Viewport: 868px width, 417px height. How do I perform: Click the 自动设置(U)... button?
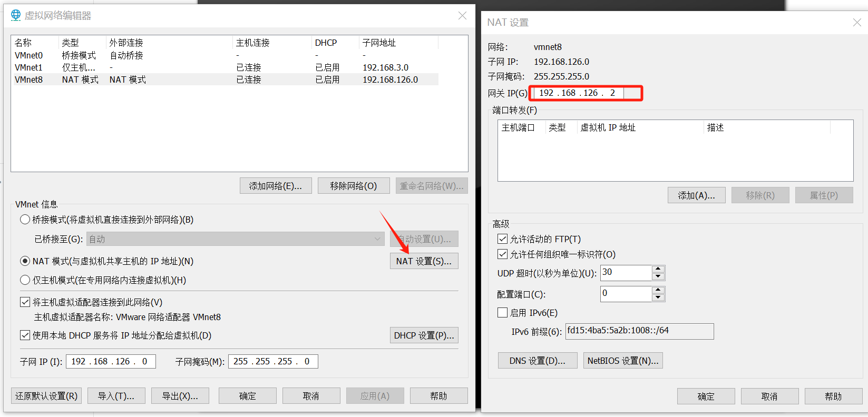424,239
